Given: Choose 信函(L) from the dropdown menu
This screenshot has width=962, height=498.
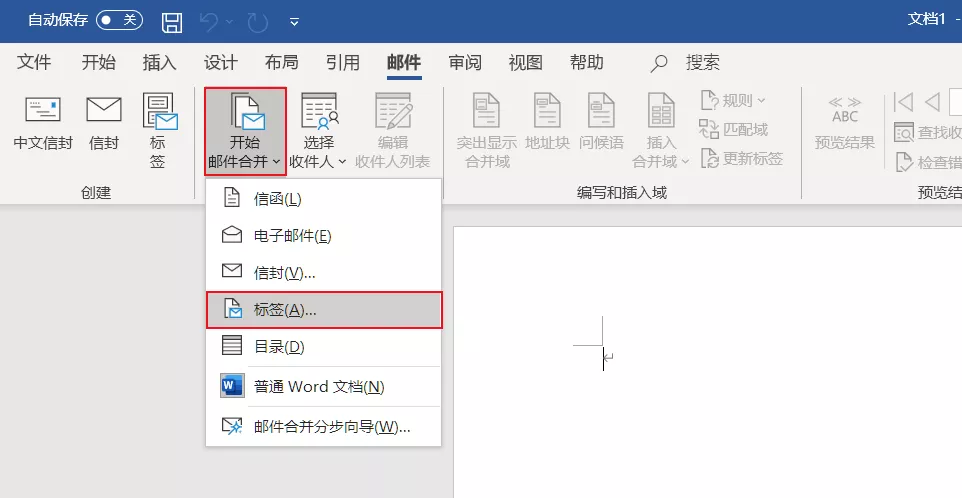Looking at the screenshot, I should click(323, 199).
